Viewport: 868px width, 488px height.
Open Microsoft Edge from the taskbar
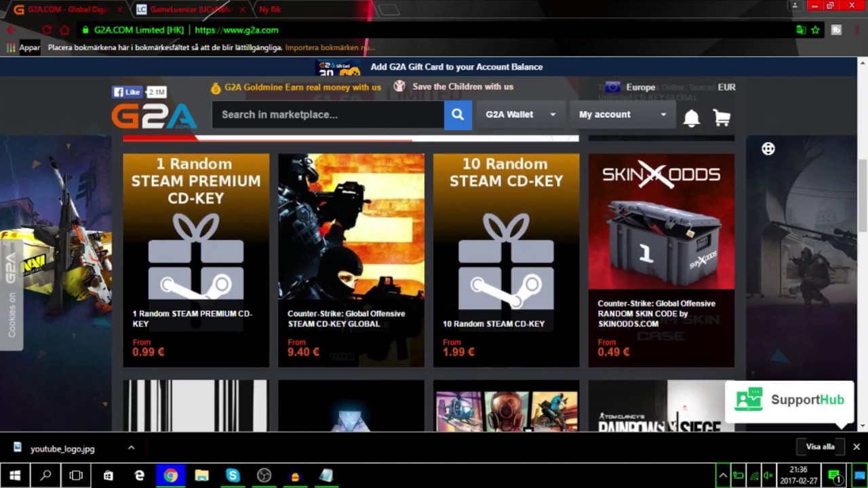pos(139,476)
